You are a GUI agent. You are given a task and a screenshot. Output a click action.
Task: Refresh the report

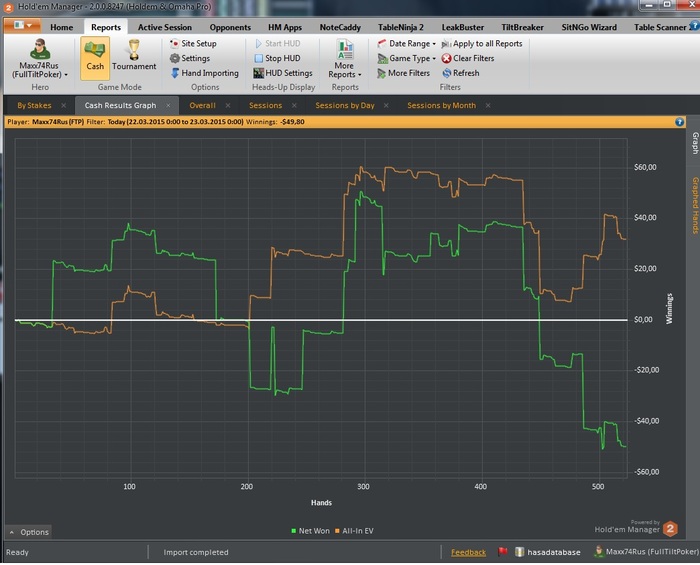coord(460,73)
